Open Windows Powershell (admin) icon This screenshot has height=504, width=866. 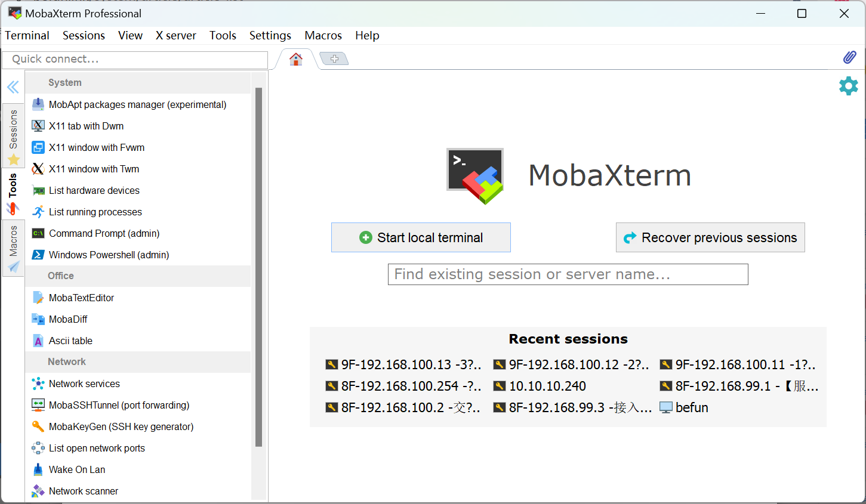click(38, 255)
